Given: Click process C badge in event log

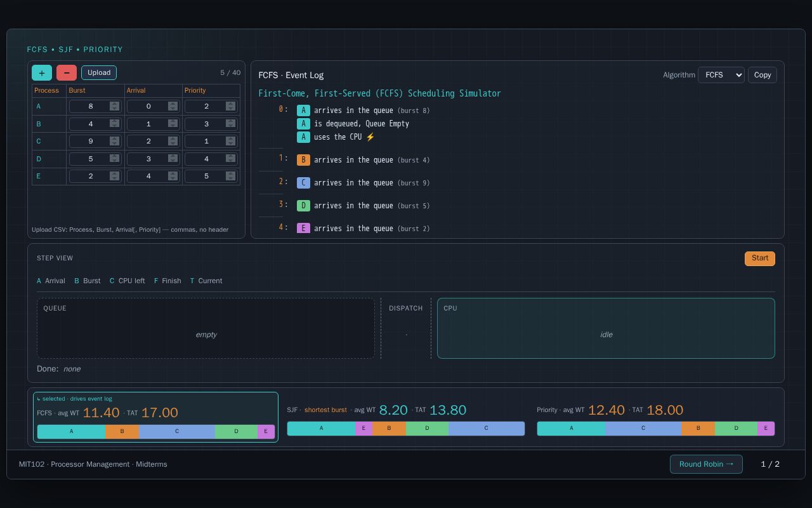Looking at the screenshot, I should [303, 183].
